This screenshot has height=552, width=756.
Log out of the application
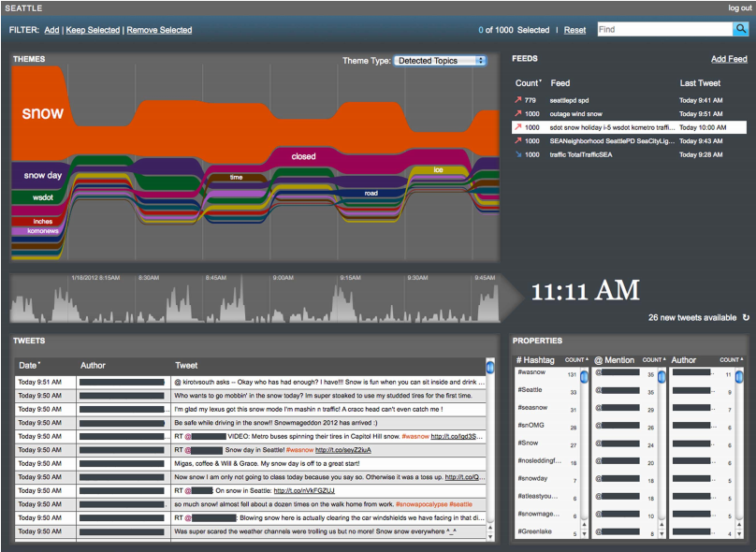point(739,7)
